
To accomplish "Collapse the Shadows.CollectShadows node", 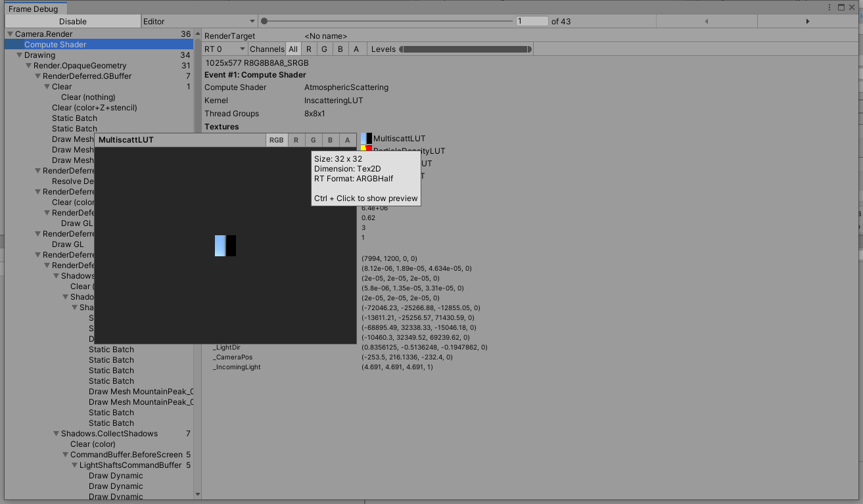I will point(56,434).
